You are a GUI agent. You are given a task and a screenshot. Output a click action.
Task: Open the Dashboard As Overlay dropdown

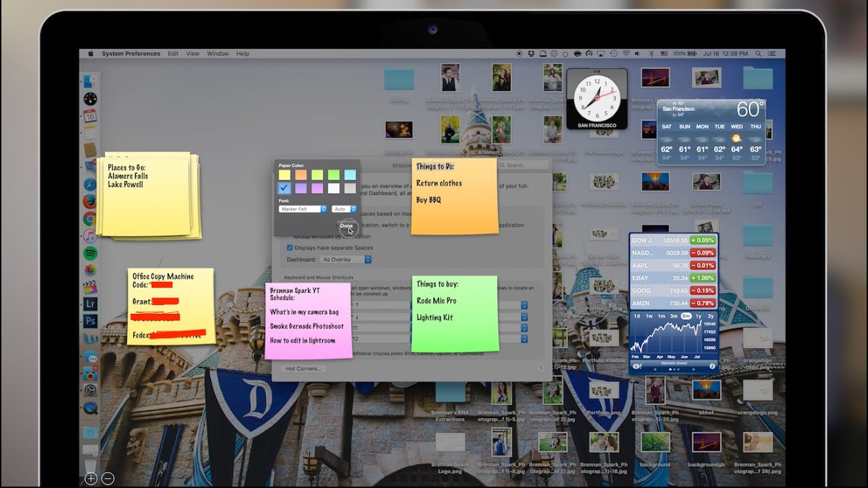(345, 260)
